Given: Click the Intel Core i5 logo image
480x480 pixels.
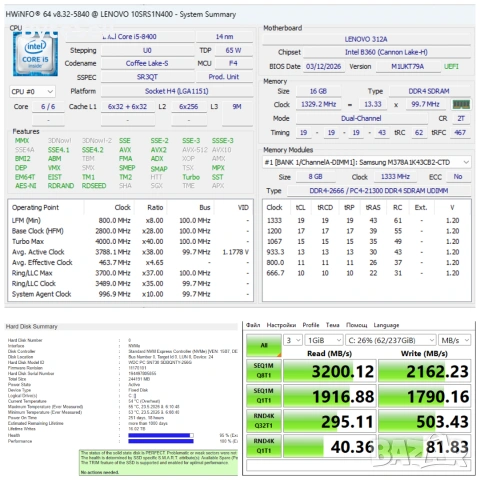Looking at the screenshot, I should [35, 54].
